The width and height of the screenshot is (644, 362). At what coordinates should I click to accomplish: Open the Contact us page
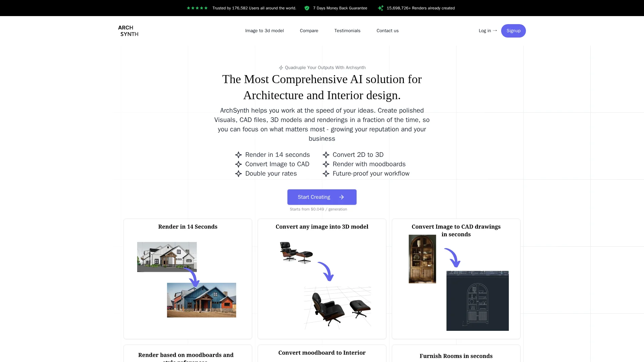click(x=387, y=31)
